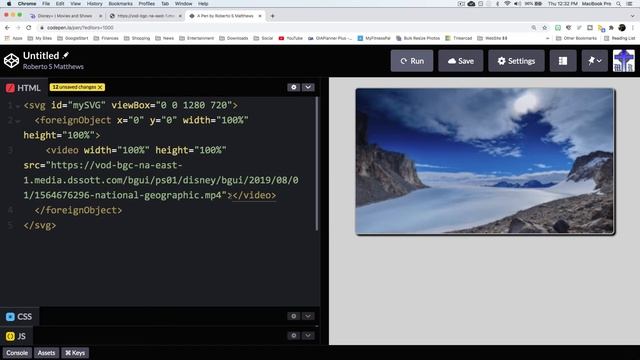Image resolution: width=640 pixels, height=360 pixels.
Task: Close the A Pen by Roberto tab
Action: pyautogui.click(x=260, y=16)
